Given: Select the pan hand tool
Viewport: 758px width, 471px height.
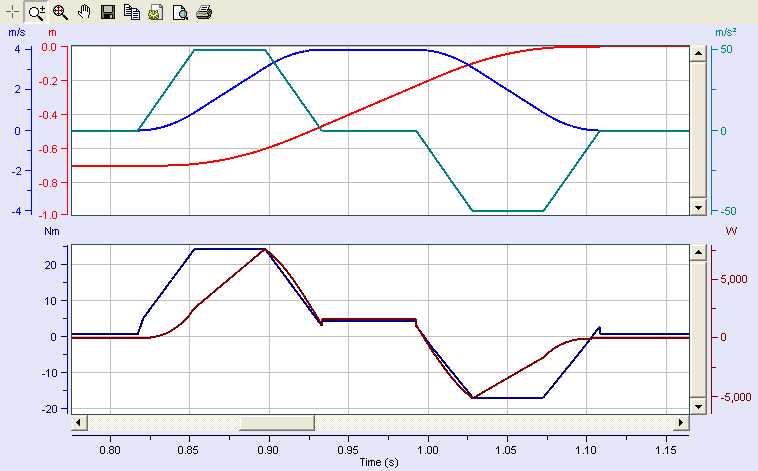Looking at the screenshot, I should pyautogui.click(x=84, y=12).
